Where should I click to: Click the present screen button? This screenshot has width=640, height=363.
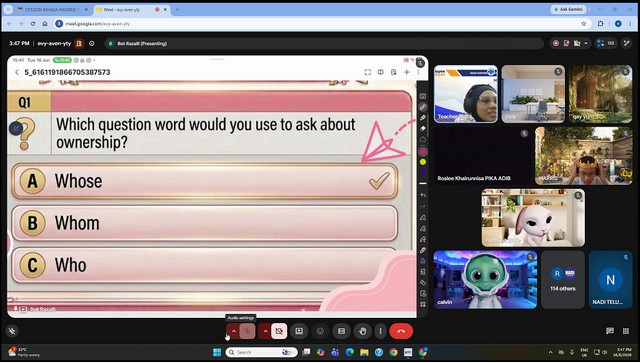point(299,331)
